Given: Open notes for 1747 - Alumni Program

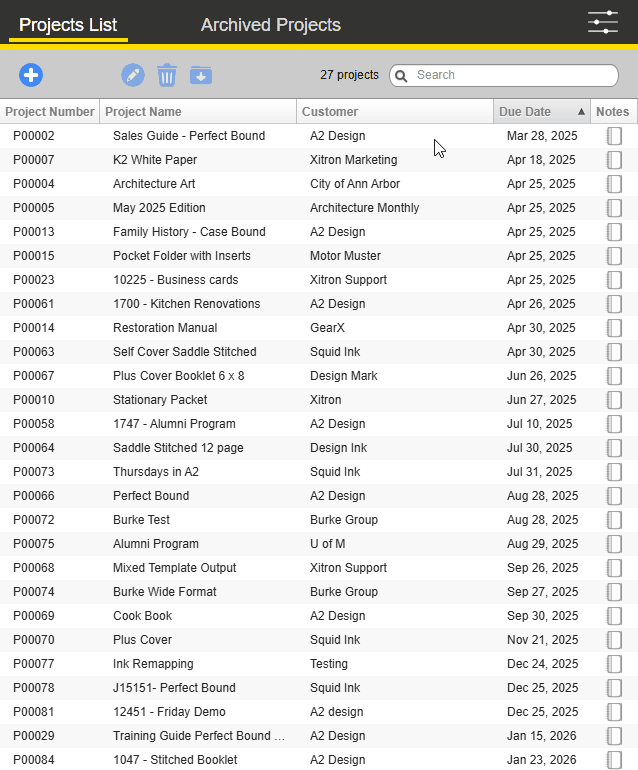Looking at the screenshot, I should coord(614,424).
